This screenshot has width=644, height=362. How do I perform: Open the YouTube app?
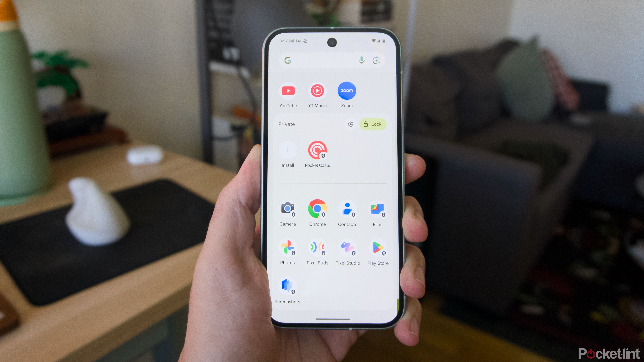click(x=288, y=91)
